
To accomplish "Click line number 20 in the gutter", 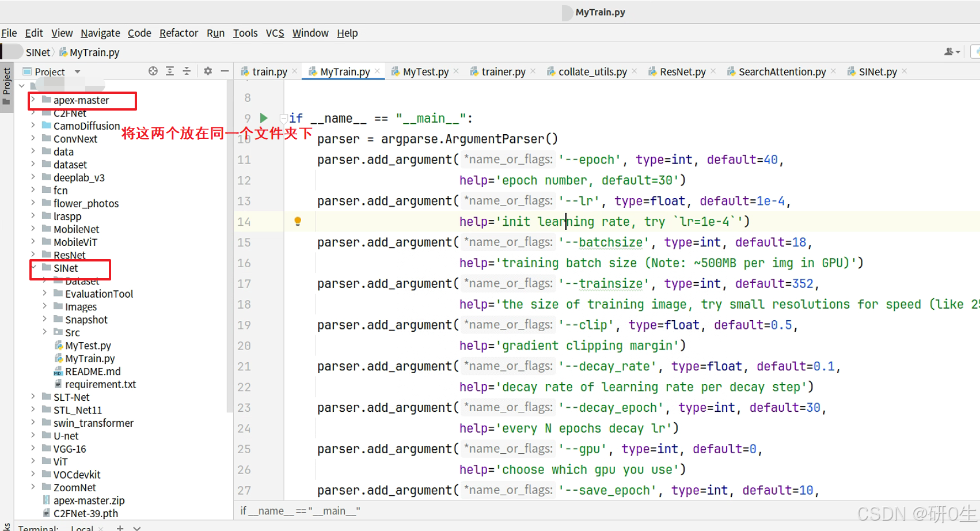I will pos(244,346).
